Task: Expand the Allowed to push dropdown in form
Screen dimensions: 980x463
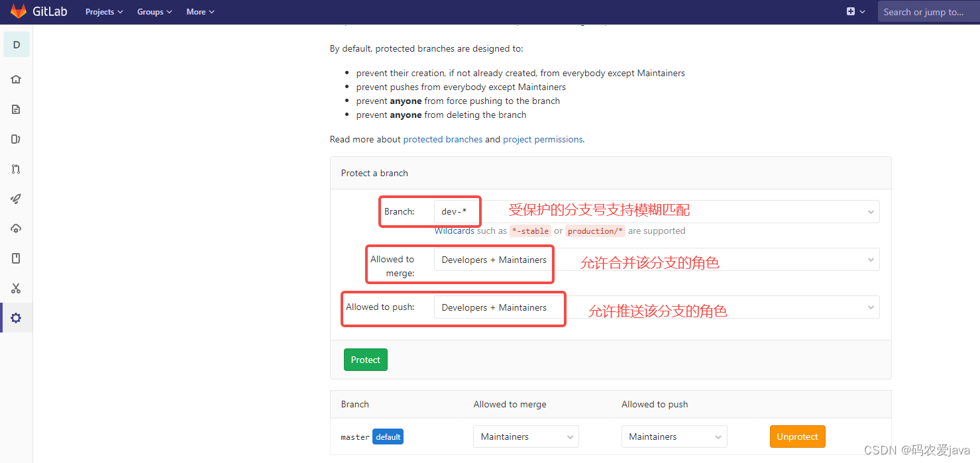Action: (x=657, y=307)
